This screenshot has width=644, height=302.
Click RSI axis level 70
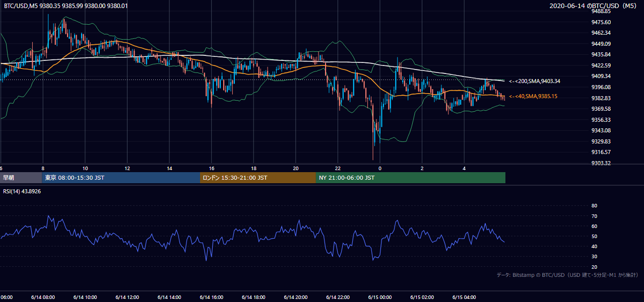tap(594, 216)
